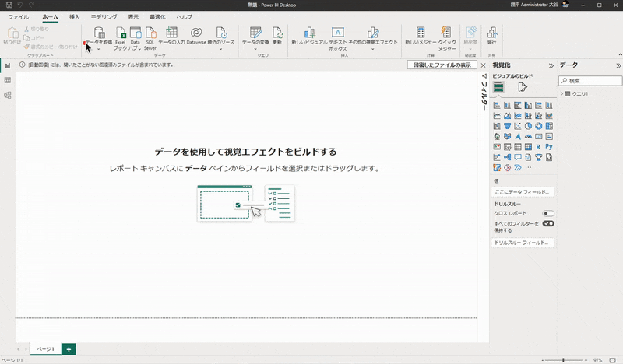The image size is (623, 364).
Task: Switch to Model view in left sidebar
Action: (8, 95)
